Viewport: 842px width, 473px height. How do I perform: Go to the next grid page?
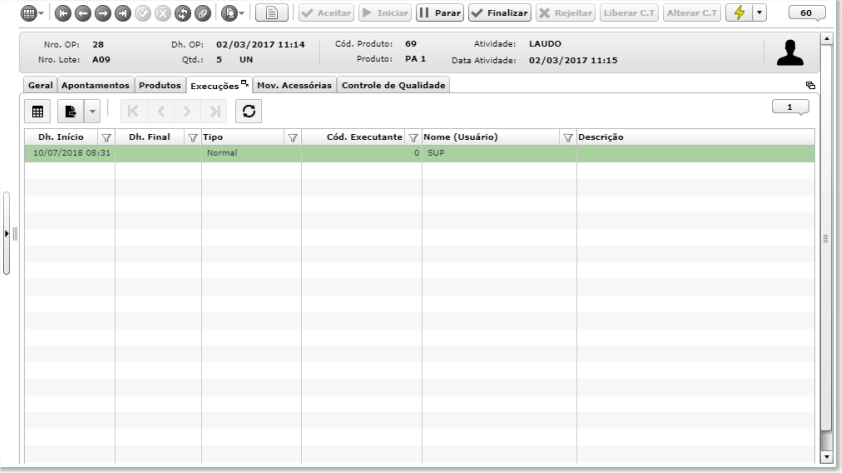pyautogui.click(x=187, y=111)
